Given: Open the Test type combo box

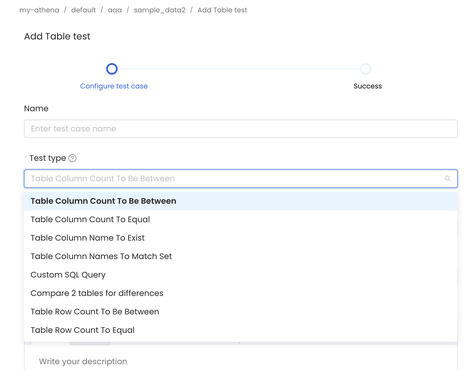Looking at the screenshot, I should click(x=241, y=179).
